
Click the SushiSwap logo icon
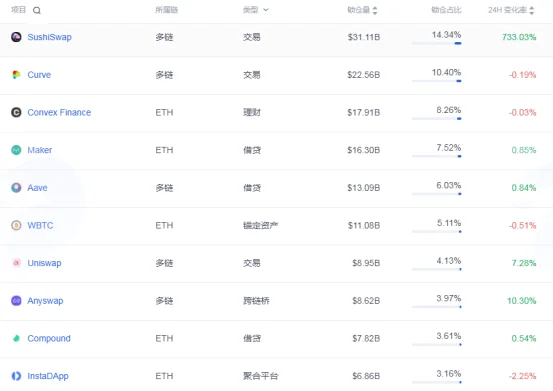click(x=16, y=37)
